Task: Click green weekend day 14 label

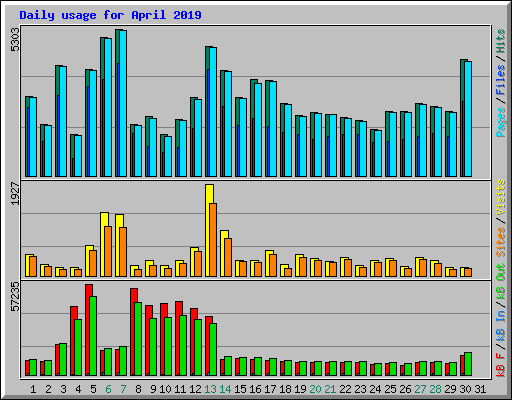Action: (225, 389)
